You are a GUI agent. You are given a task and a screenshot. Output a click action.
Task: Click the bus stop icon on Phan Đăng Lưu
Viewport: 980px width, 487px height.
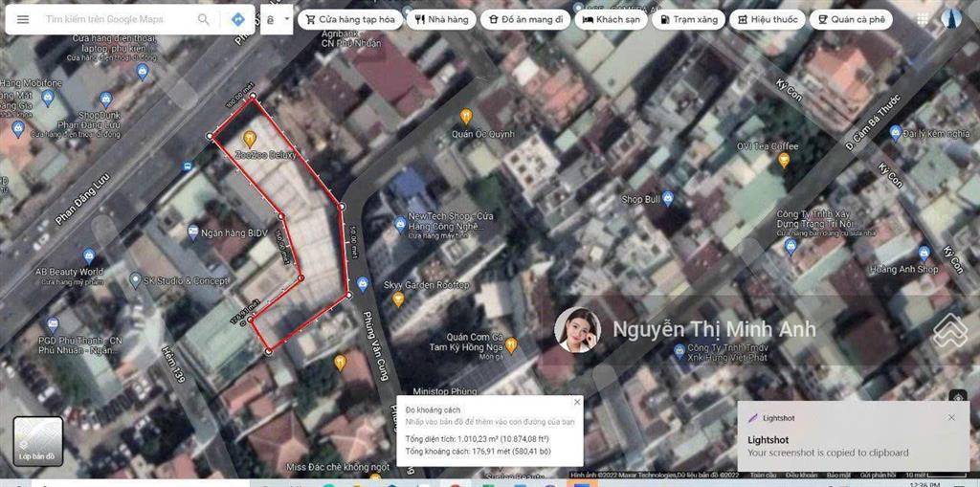pos(187,166)
